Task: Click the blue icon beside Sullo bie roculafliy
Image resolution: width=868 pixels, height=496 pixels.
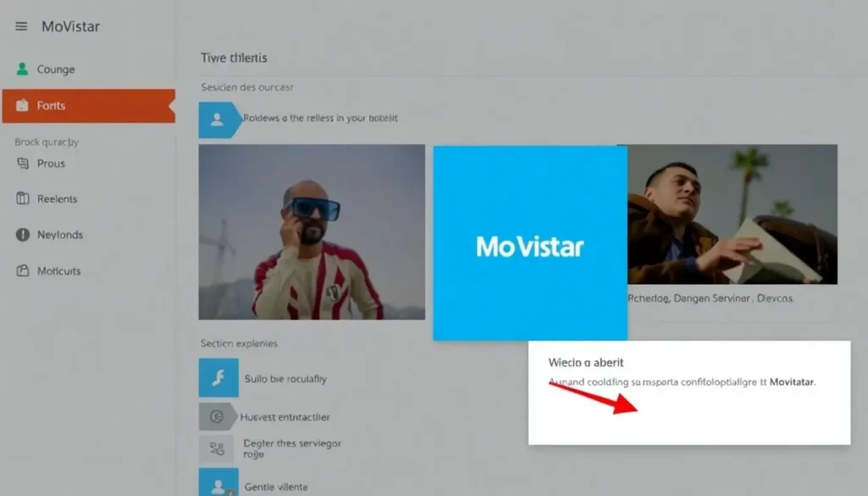Action: coord(219,377)
